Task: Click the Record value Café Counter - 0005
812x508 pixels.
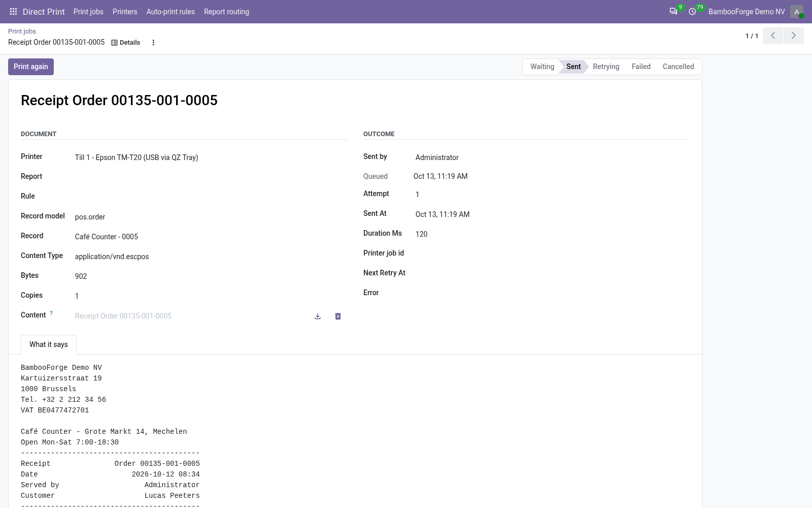Action: coord(107,237)
